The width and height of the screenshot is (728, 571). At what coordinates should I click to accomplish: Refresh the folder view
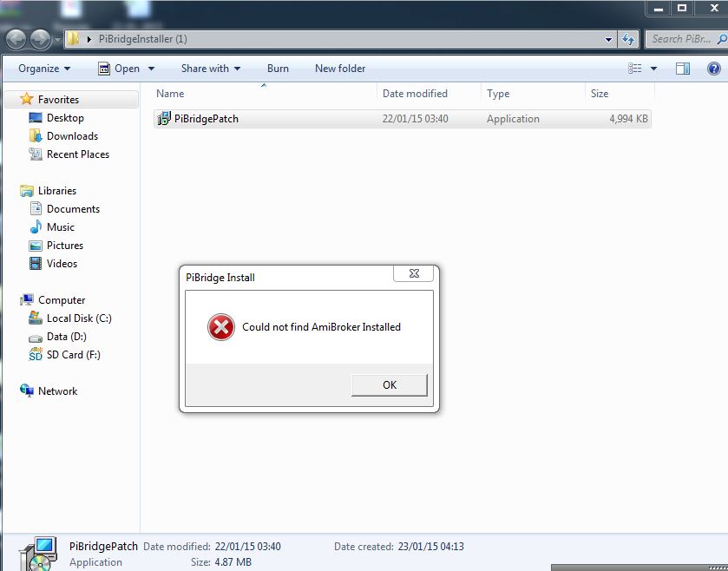click(x=628, y=39)
